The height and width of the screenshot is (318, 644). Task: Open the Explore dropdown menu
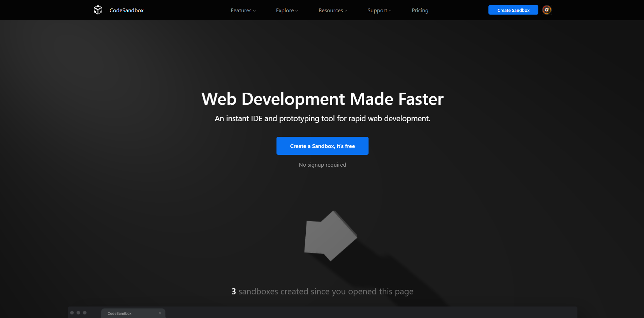(287, 11)
